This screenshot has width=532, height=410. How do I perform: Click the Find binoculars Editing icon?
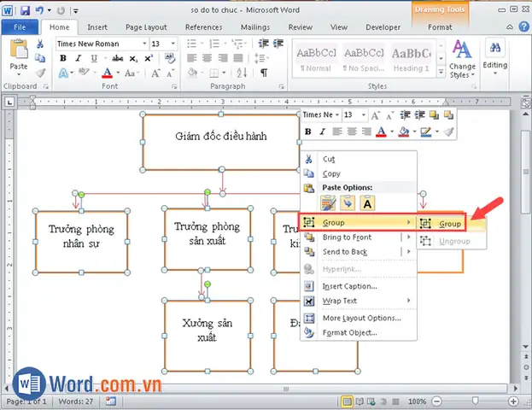pos(494,47)
